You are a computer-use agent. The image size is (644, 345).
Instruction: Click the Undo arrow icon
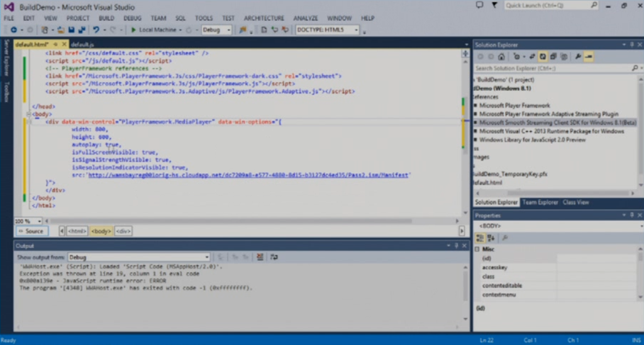point(96,30)
